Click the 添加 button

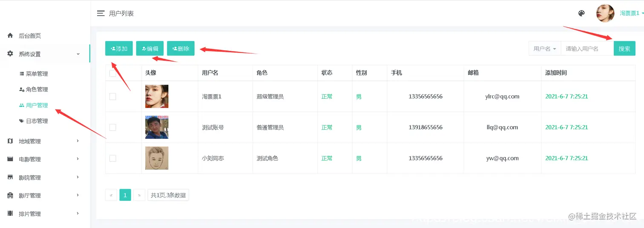tap(119, 48)
